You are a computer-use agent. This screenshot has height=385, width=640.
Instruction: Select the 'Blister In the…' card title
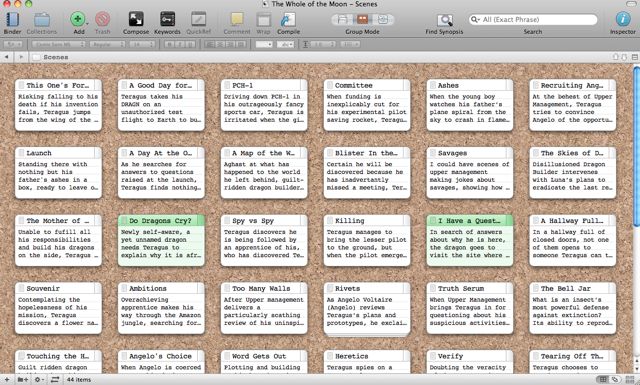point(366,153)
